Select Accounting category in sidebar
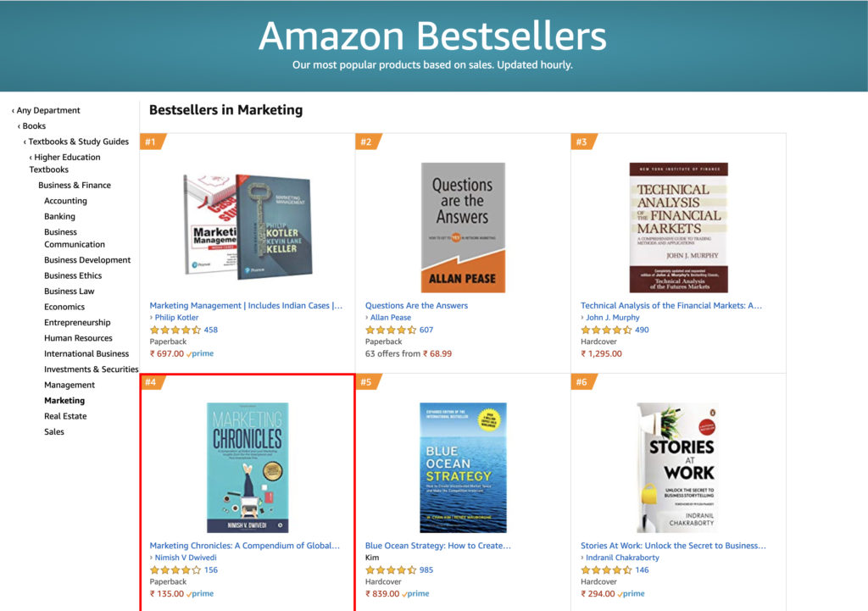Screen dimensions: 868x611 (65, 201)
